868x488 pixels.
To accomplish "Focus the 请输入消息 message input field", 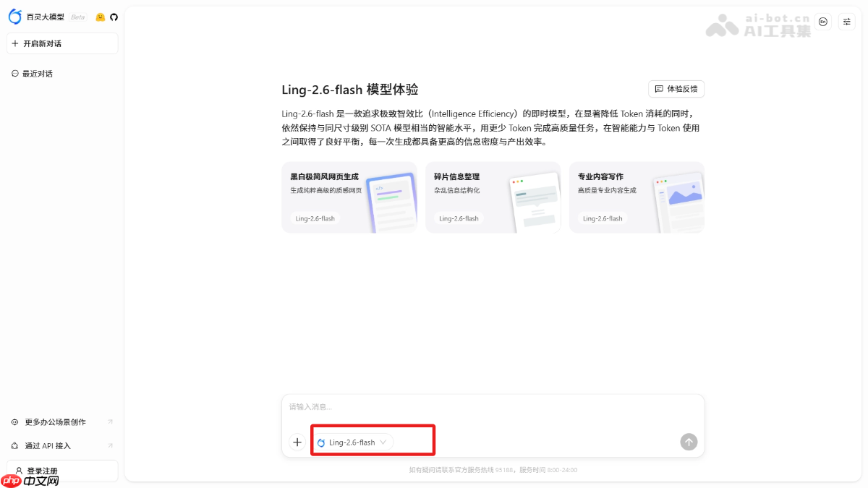I will point(493,407).
